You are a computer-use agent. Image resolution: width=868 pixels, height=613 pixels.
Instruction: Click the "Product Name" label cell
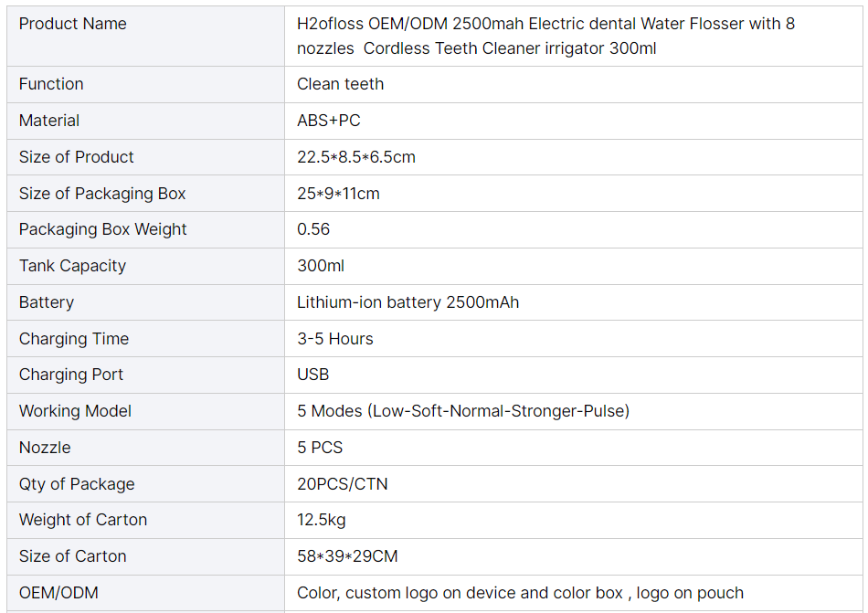click(73, 24)
